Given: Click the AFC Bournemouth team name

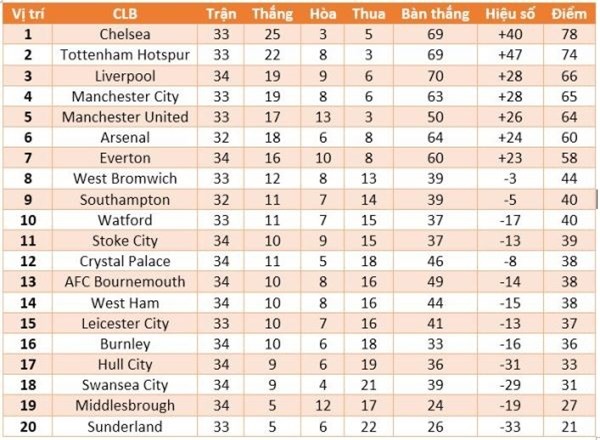Looking at the screenshot, I should (126, 281).
